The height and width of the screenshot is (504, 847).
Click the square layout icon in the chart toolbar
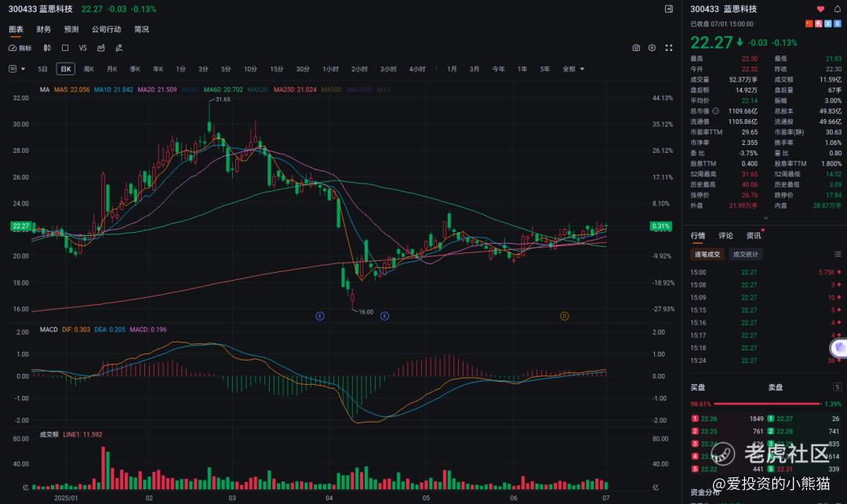[x=65, y=48]
